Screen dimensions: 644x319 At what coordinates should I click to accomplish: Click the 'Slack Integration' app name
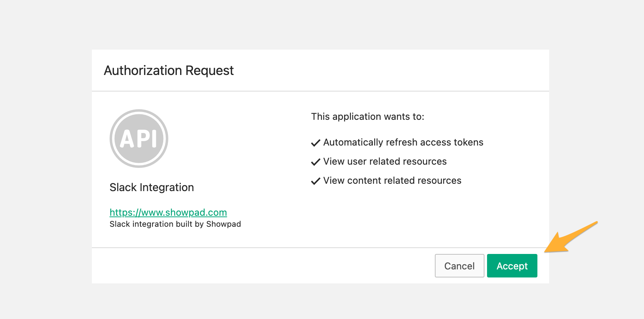[152, 187]
